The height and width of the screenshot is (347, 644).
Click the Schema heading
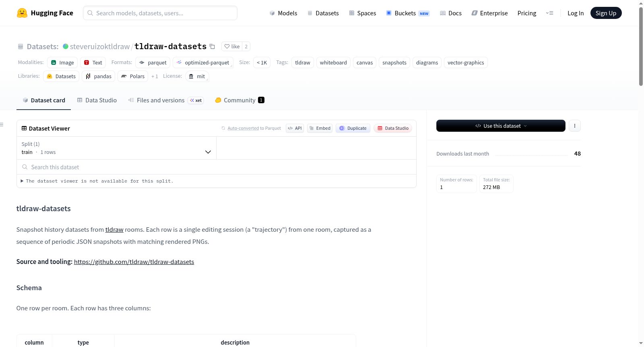tap(29, 288)
